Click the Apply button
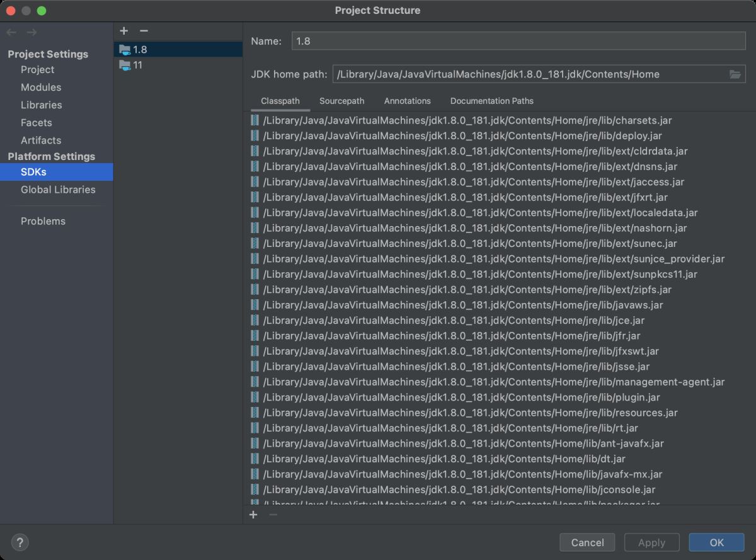Image resolution: width=756 pixels, height=560 pixels. tap(652, 542)
